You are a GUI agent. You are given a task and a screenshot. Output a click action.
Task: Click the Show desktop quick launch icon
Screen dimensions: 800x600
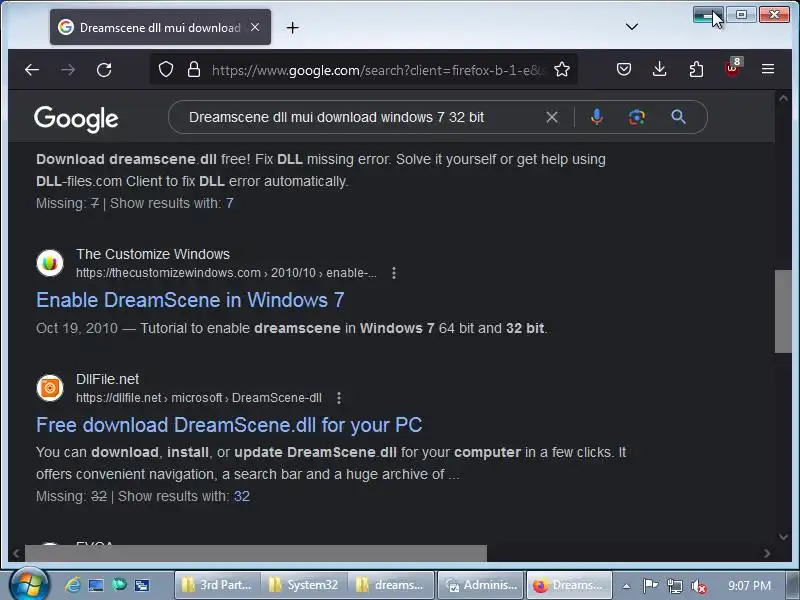point(96,585)
